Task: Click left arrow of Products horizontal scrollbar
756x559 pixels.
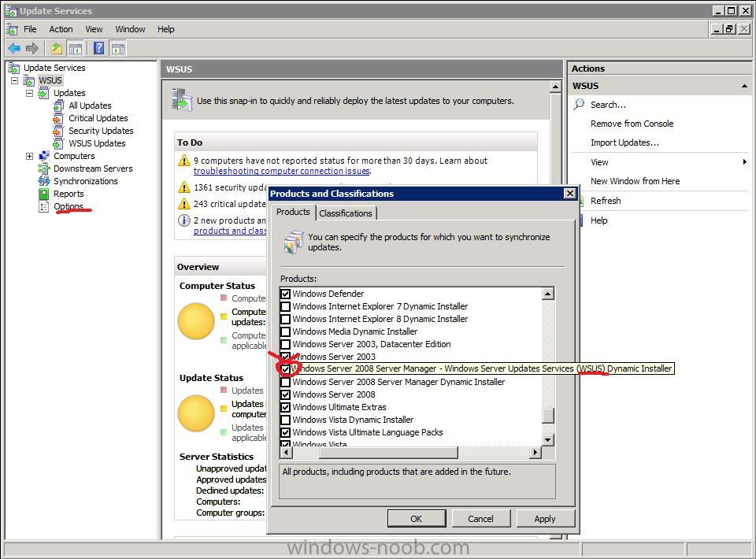Action: tap(287, 453)
